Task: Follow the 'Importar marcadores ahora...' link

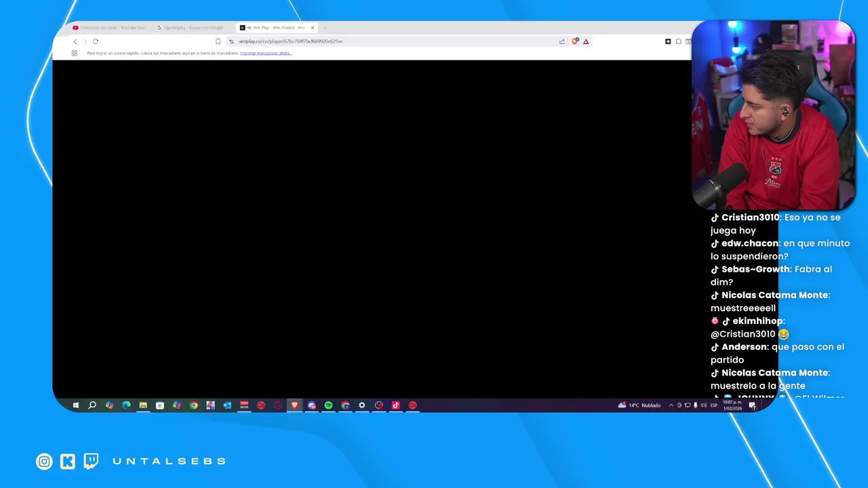Action: point(266,53)
